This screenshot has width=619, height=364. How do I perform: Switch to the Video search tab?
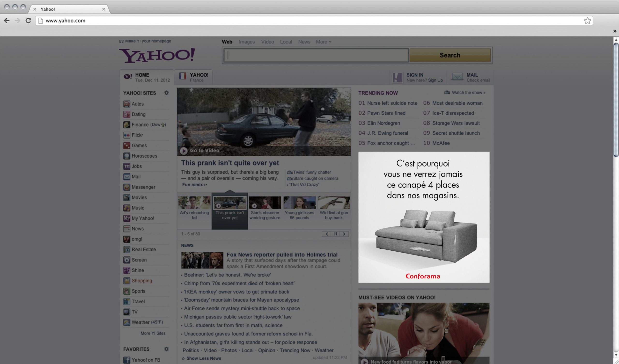[267, 42]
